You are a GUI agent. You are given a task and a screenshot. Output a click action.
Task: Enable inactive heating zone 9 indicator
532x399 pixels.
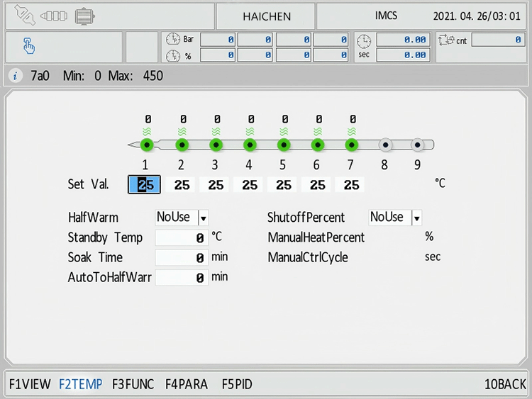point(418,145)
